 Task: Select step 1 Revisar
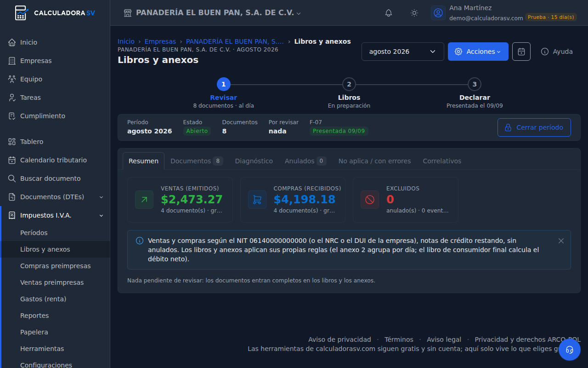[x=223, y=93]
